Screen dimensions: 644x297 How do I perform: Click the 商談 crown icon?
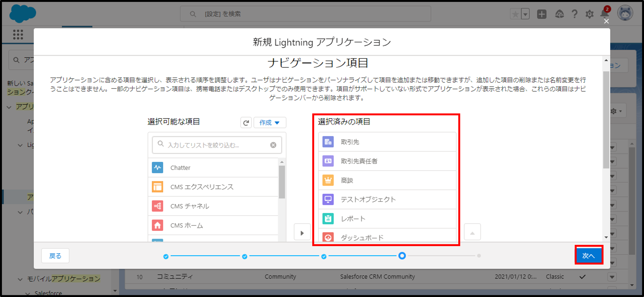click(328, 180)
